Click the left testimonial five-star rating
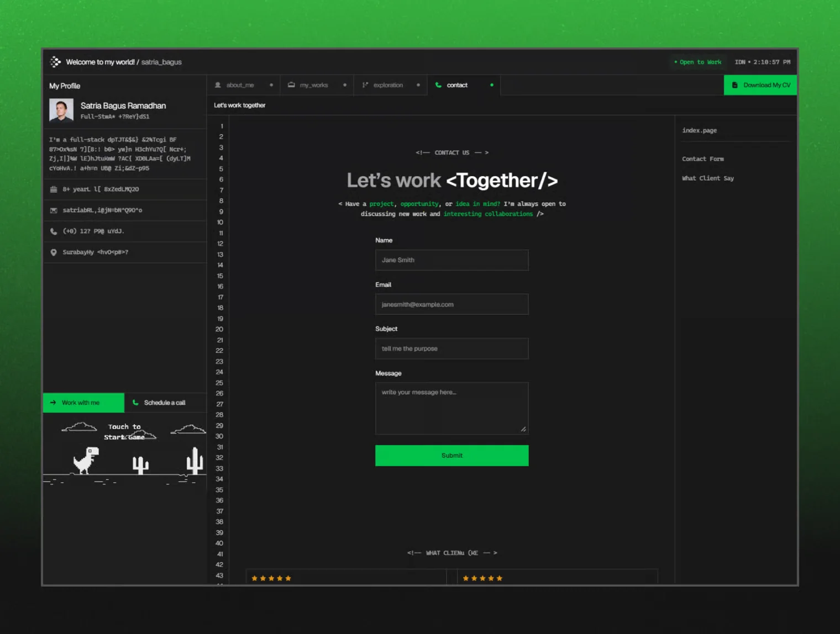 point(271,578)
